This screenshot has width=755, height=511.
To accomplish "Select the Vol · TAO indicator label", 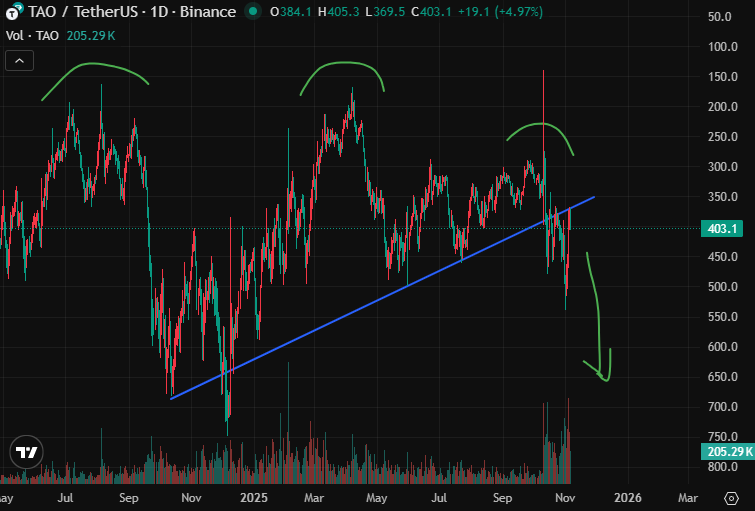I will point(32,36).
